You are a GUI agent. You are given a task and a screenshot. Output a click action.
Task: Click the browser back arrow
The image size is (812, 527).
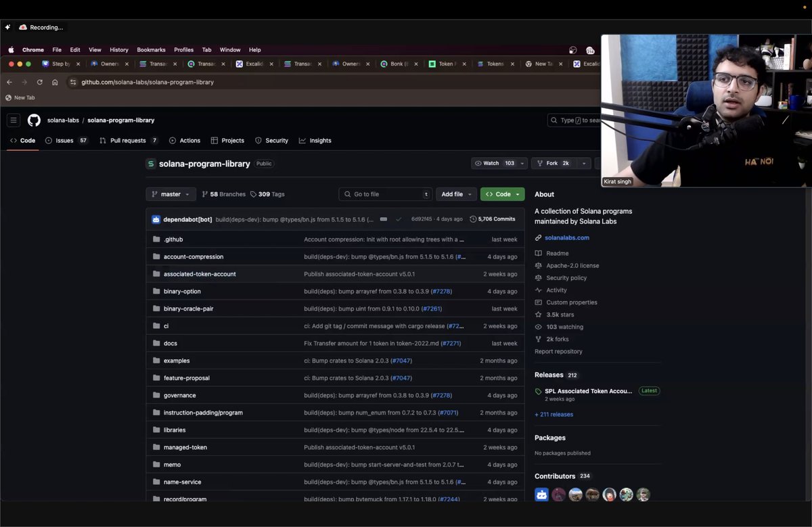point(9,82)
